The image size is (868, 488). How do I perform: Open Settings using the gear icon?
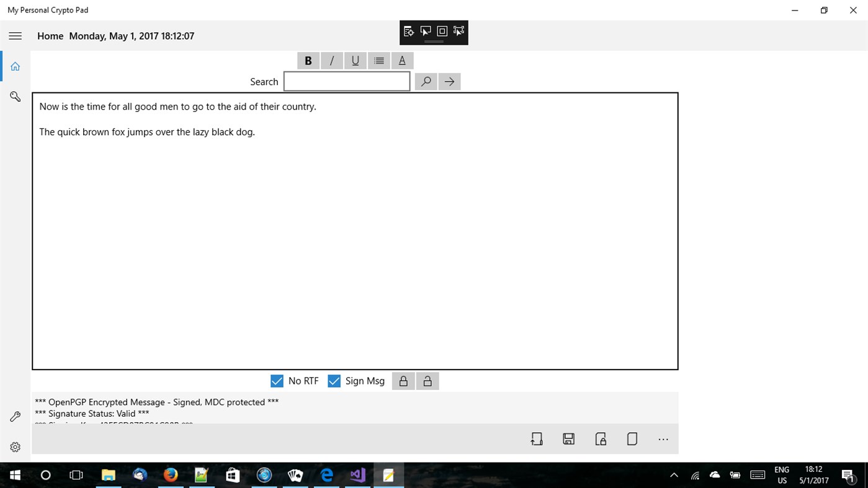point(15,446)
